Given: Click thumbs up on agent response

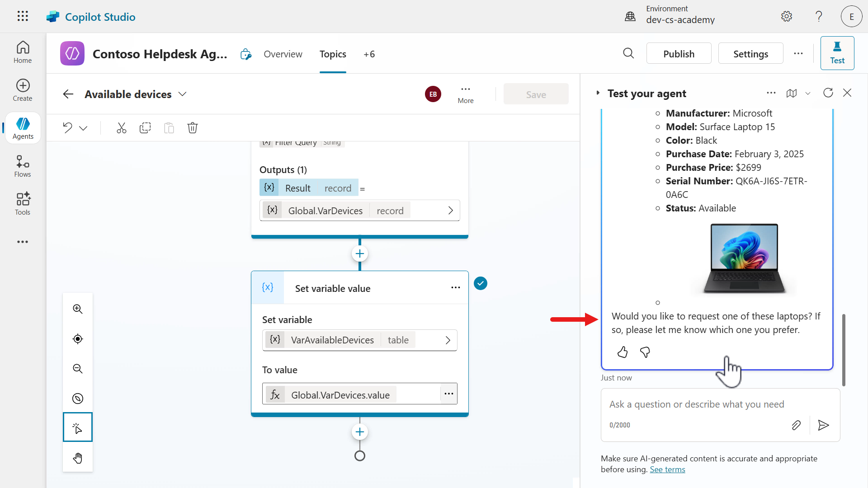Looking at the screenshot, I should [623, 352].
